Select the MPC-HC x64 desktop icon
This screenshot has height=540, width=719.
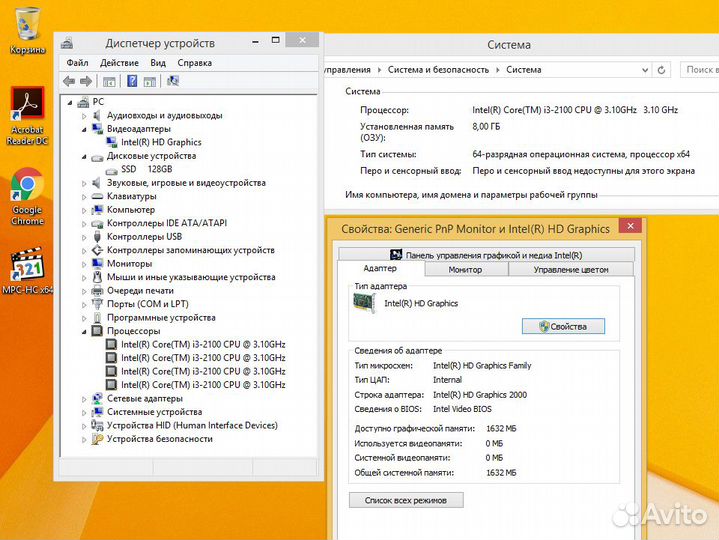(x=27, y=270)
